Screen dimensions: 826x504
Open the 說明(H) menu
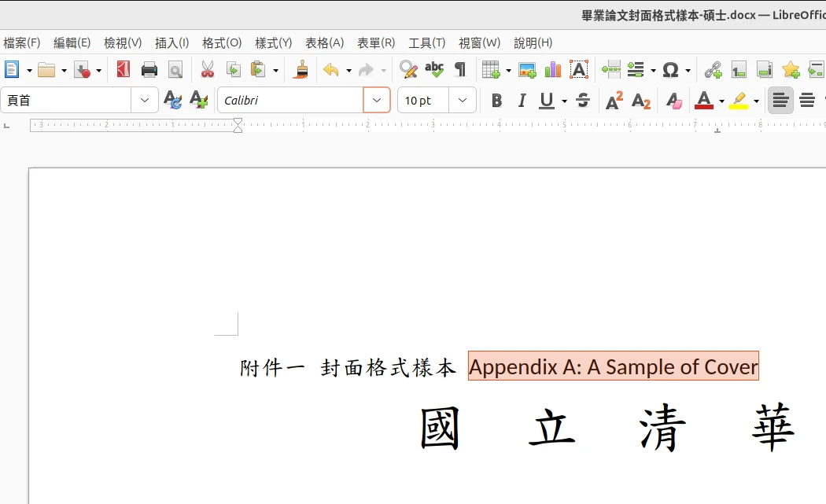coord(533,42)
